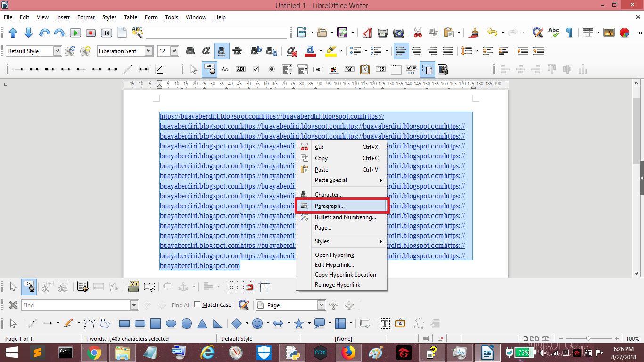Screen dimensions: 644x362
Task: Click the Find All button
Action: 181,305
